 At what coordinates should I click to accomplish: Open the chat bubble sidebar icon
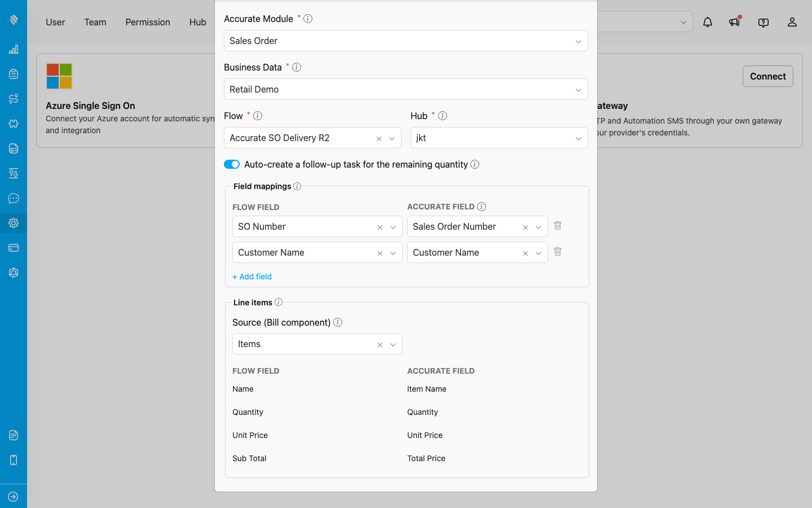(14, 198)
